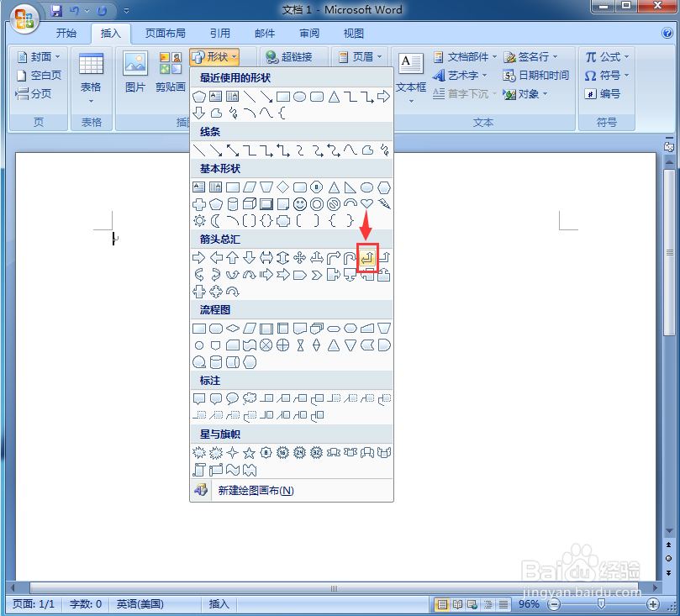Switch to outline view
This screenshot has height=616, width=680.
point(488,604)
